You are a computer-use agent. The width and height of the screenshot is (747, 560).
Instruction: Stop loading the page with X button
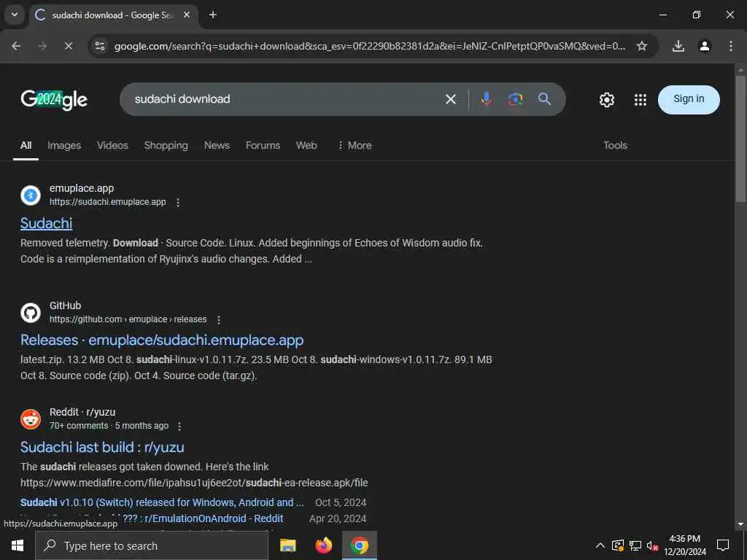click(68, 46)
